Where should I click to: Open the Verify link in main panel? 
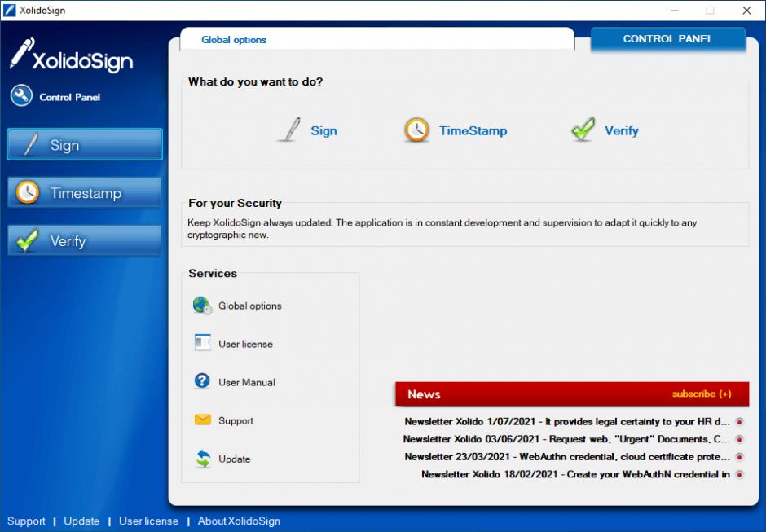[x=622, y=131]
